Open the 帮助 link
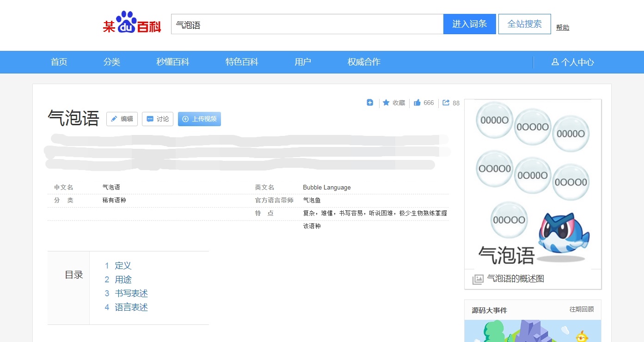644x342 pixels. click(563, 27)
